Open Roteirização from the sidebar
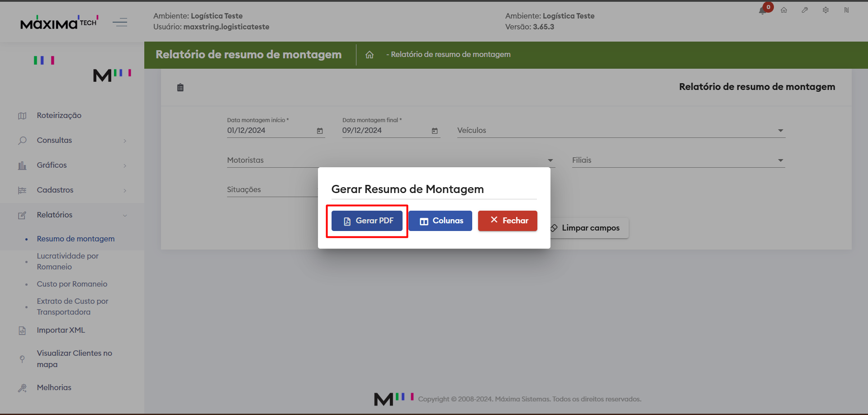 tap(59, 116)
